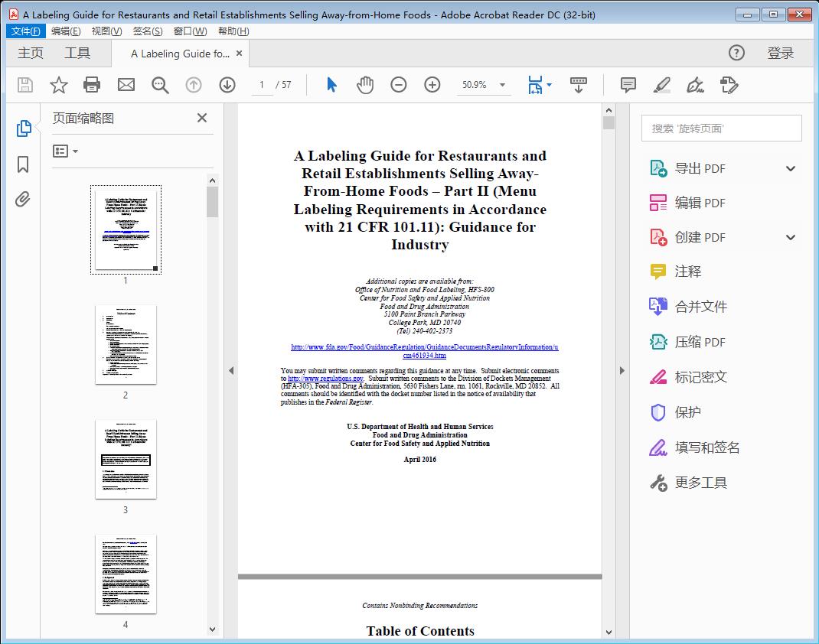Click the email envelope icon
819x644 pixels.
(x=126, y=85)
